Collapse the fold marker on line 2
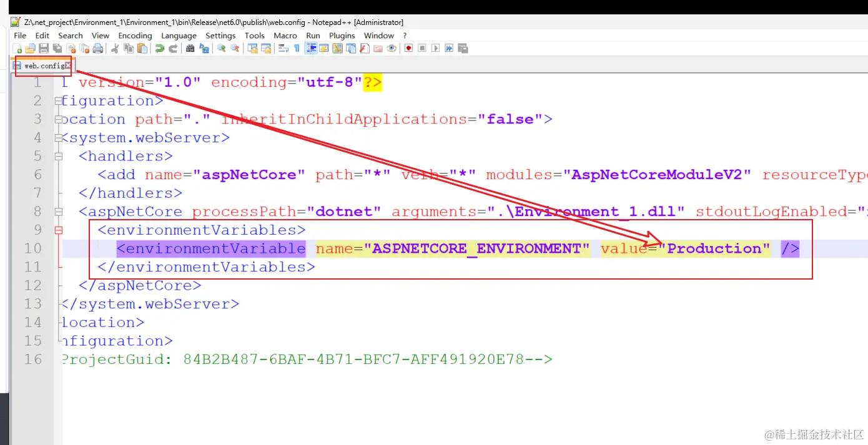The width and height of the screenshot is (868, 445). pos(58,100)
